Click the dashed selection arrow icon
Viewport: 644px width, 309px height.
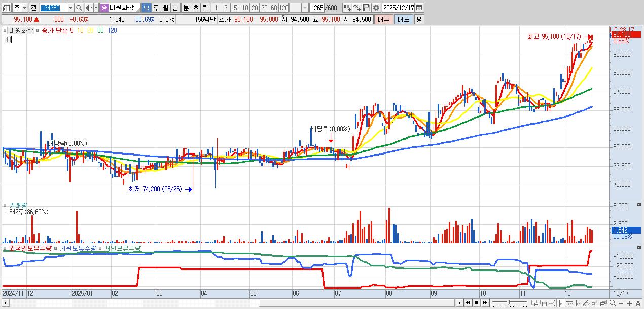552,303
